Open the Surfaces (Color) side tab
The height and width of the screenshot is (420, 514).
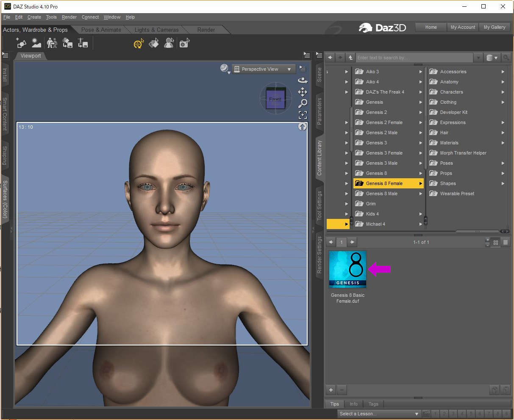(x=5, y=199)
